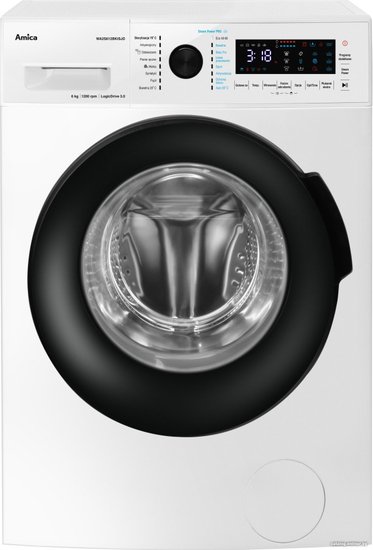Click the 3:18 time display
The width and height of the screenshot is (373, 550).
[x=259, y=56]
